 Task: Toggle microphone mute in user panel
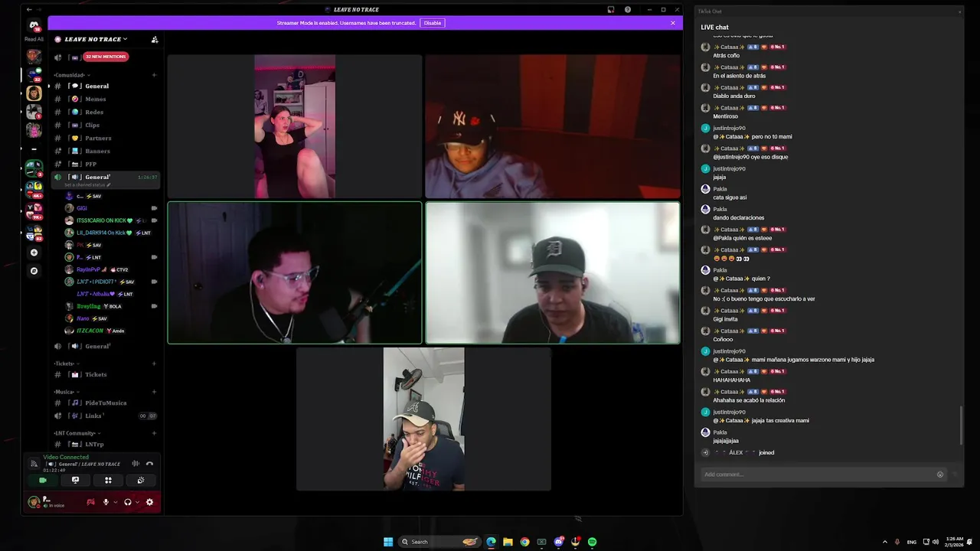pos(106,502)
